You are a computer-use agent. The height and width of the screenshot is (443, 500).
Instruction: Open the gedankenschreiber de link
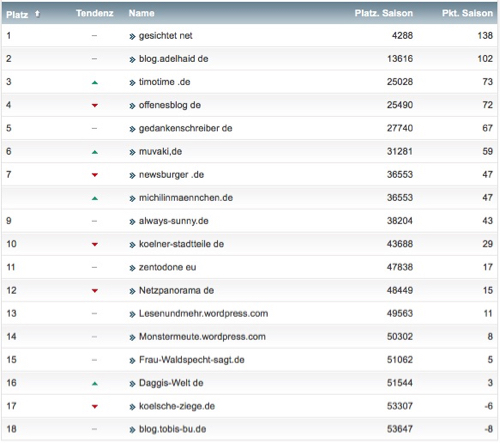pos(186,128)
